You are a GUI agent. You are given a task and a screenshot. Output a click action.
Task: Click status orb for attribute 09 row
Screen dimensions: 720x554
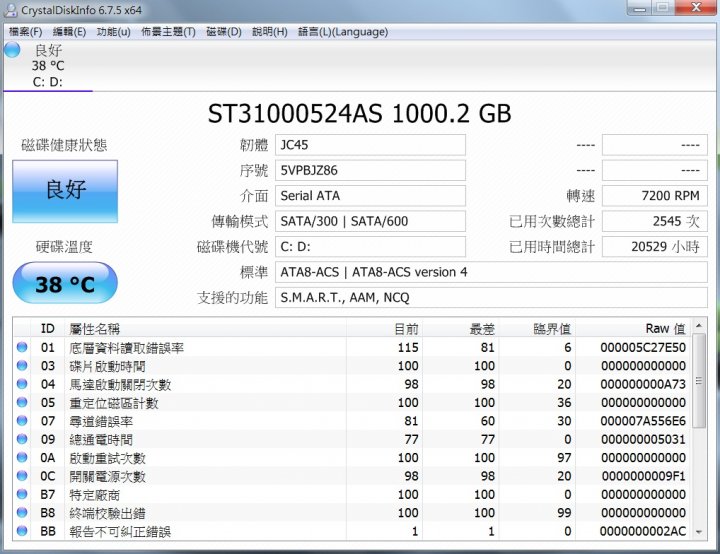point(22,439)
